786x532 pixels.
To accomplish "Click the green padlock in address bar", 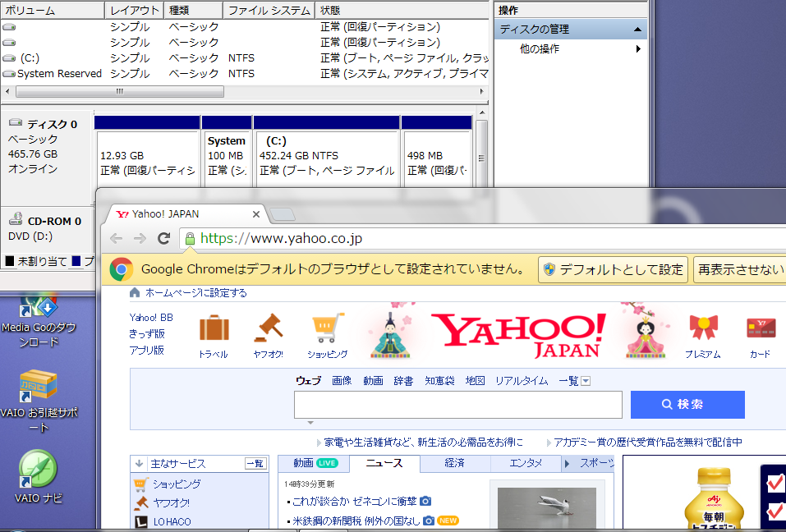I will click(190, 239).
